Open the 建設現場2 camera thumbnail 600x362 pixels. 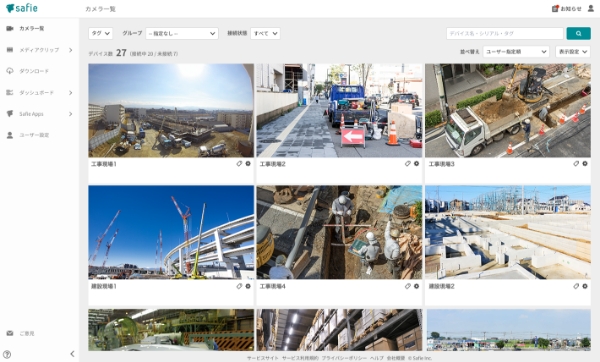pos(508,232)
